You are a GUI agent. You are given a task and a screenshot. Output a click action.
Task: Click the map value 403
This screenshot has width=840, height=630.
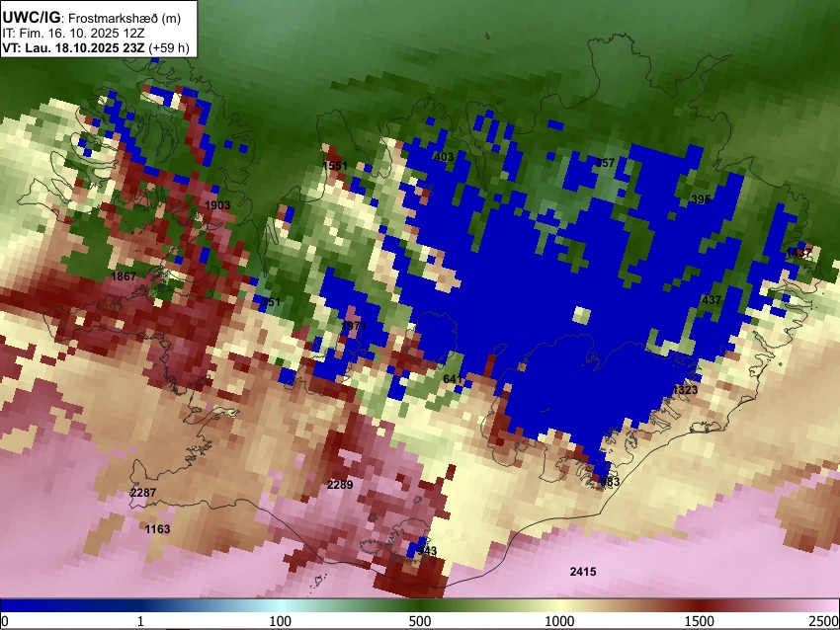coord(444,157)
